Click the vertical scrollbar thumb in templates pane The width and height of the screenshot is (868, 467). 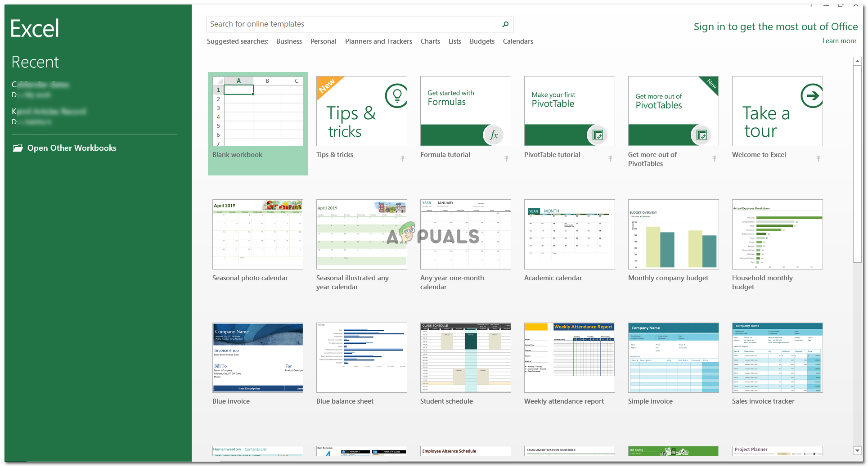coord(857,164)
